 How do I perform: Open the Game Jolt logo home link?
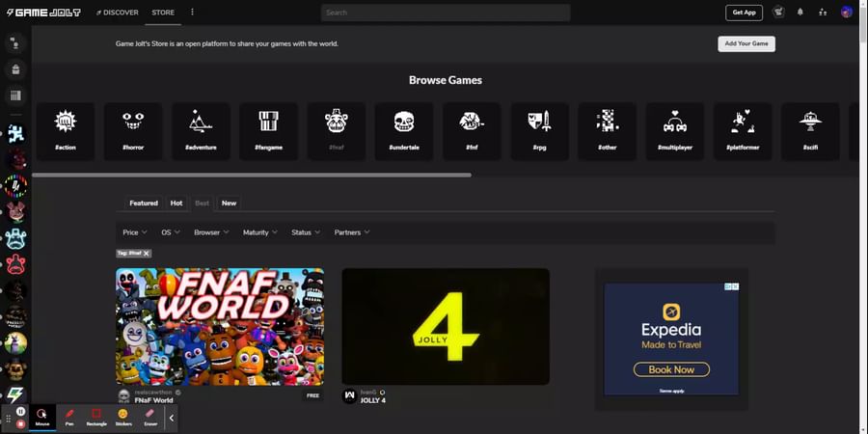pos(43,13)
